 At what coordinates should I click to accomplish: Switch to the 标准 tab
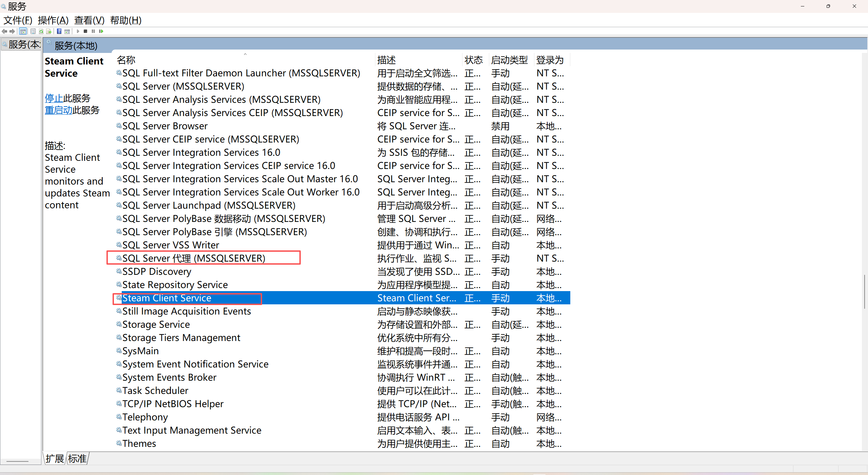point(77,459)
